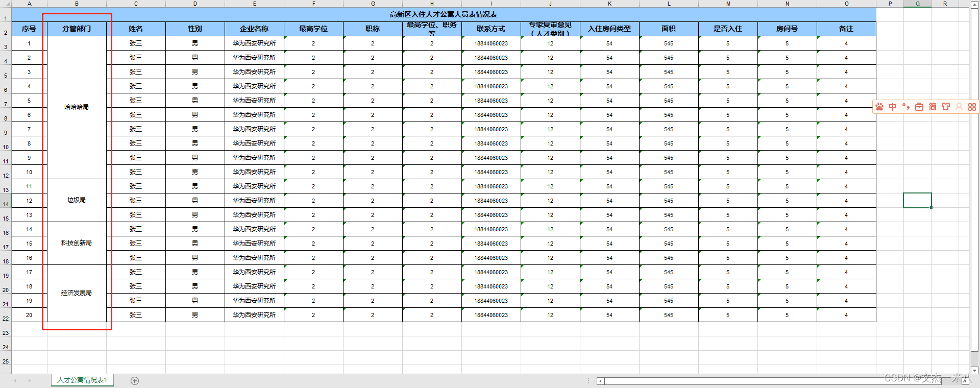980x388 pixels.
Task: Open IME user account icon
Action: coord(959,107)
